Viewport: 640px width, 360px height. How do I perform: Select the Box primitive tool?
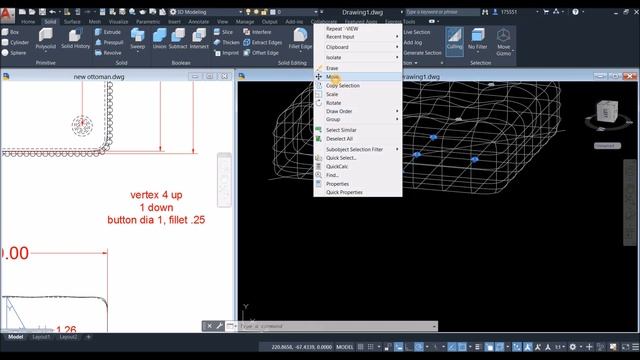(x=10, y=32)
